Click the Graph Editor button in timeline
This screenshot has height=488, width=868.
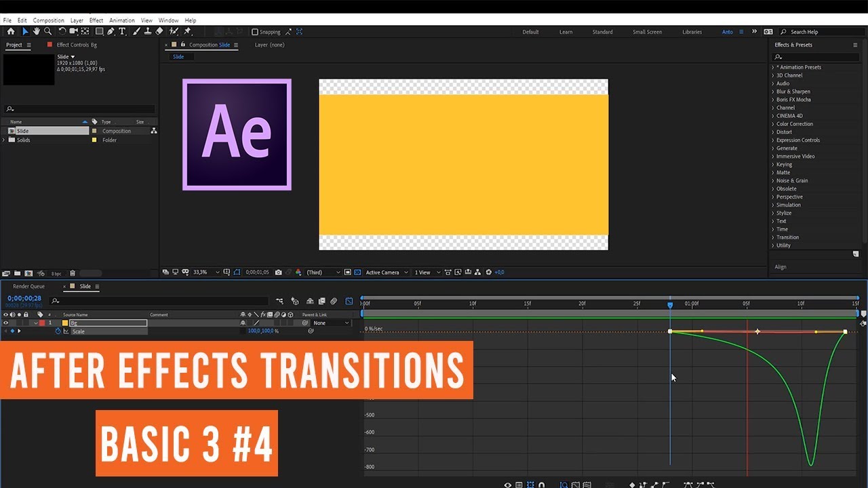(x=349, y=301)
